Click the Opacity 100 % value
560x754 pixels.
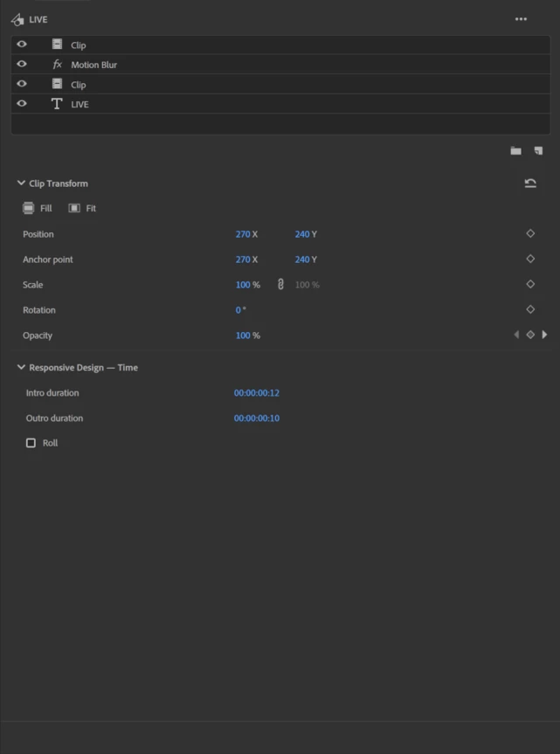[247, 335]
